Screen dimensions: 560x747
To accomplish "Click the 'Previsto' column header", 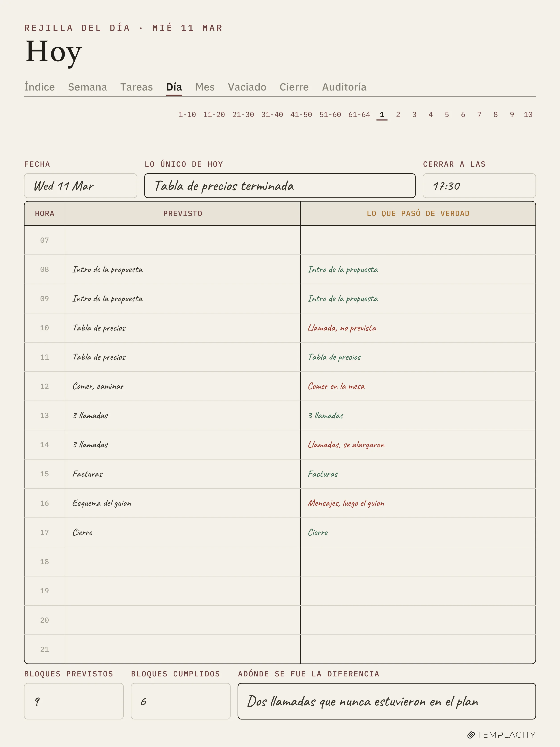I will pyautogui.click(x=183, y=214).
